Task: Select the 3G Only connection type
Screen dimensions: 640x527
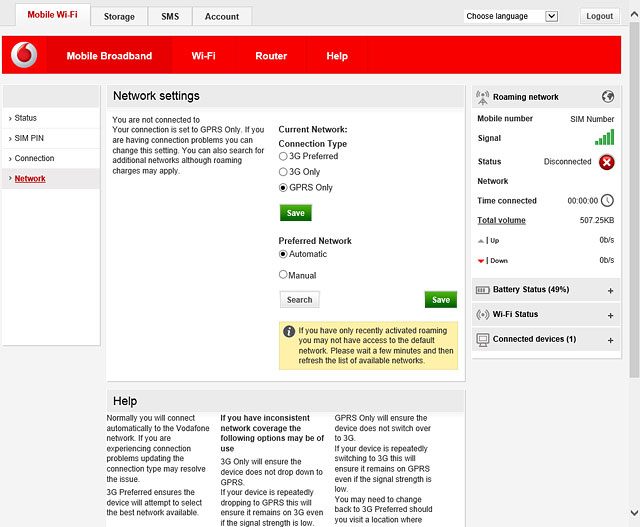Action: click(283, 172)
